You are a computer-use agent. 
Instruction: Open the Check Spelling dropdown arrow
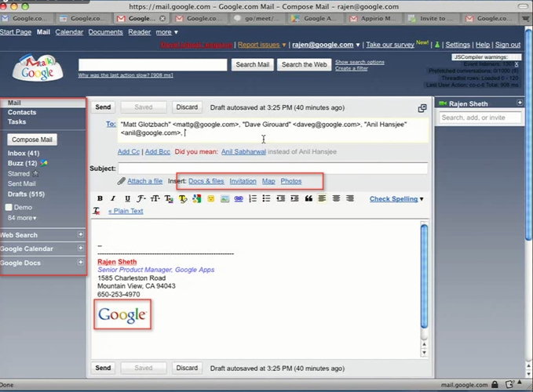click(x=422, y=199)
